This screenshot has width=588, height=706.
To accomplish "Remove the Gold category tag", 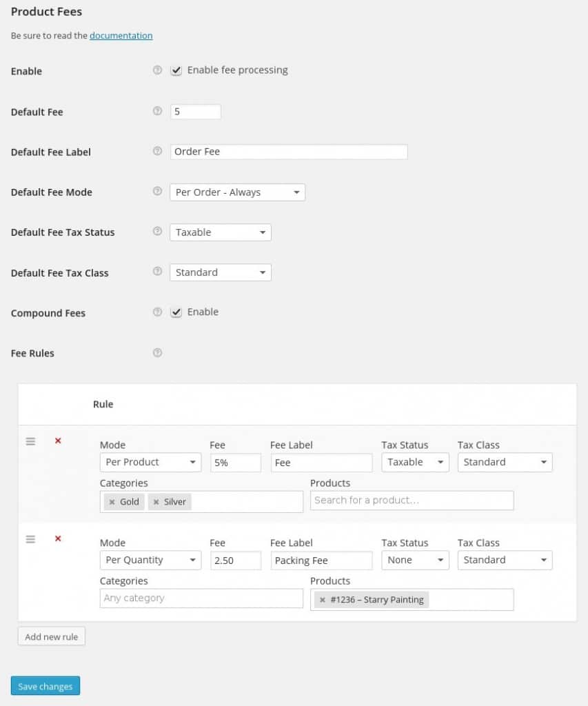I will pos(112,502).
